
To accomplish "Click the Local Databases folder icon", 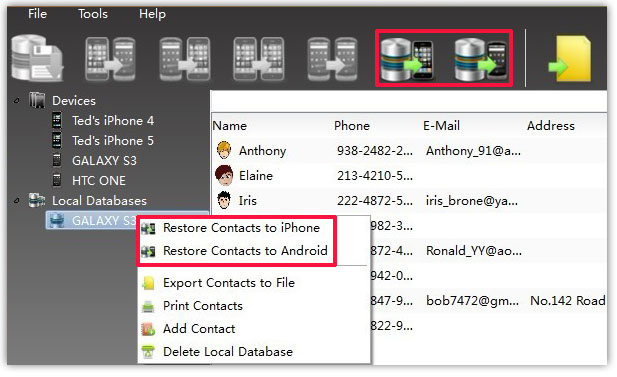I will click(37, 200).
